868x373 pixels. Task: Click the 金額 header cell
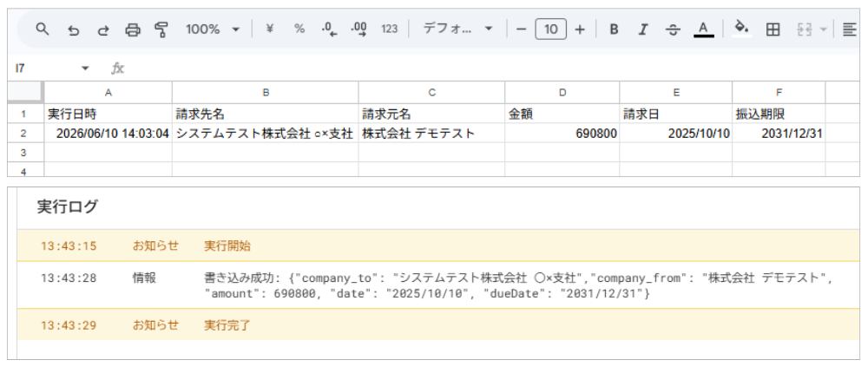[562, 114]
